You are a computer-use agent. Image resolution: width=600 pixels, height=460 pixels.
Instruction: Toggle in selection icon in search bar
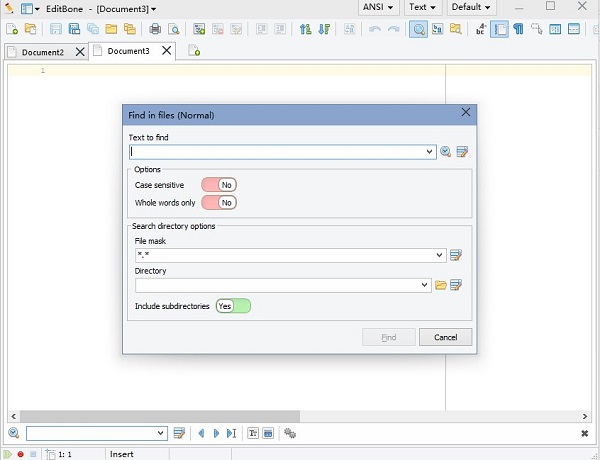pyautogui.click(x=268, y=433)
